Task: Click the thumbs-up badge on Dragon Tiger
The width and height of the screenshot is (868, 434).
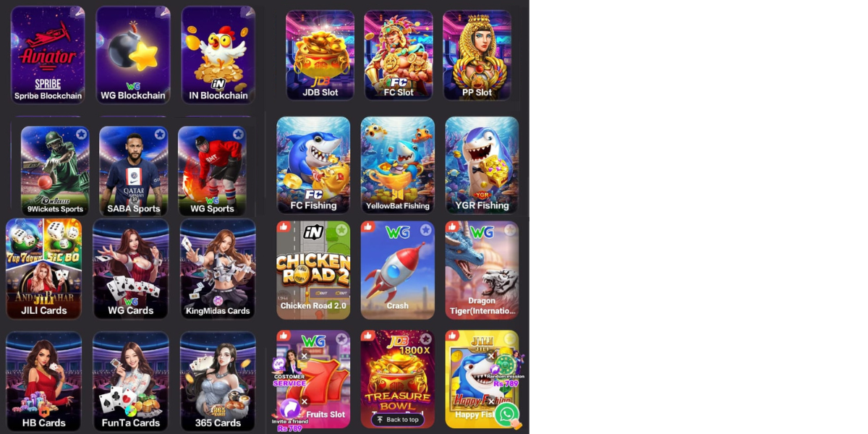Action: [x=452, y=227]
